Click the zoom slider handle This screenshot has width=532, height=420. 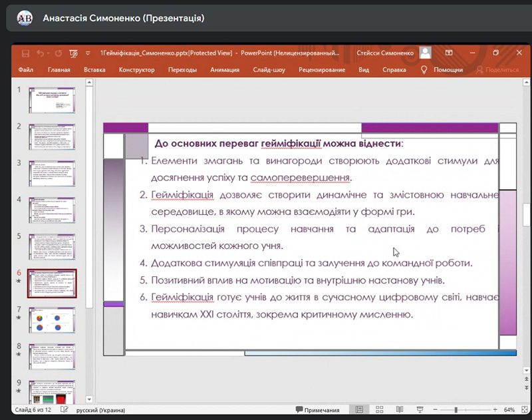[456, 410]
